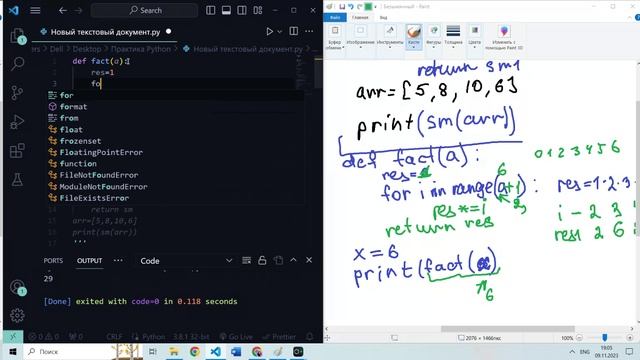Select the Новый текстовый документ.py tab

click(x=105, y=32)
